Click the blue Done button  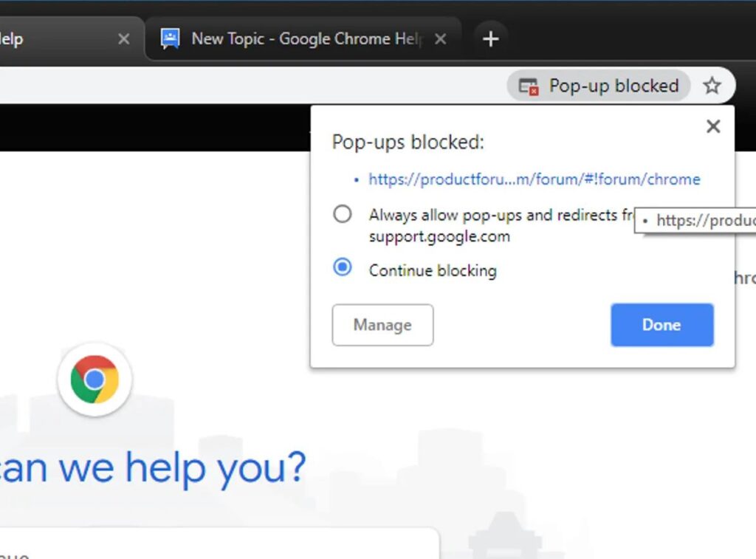coord(662,325)
